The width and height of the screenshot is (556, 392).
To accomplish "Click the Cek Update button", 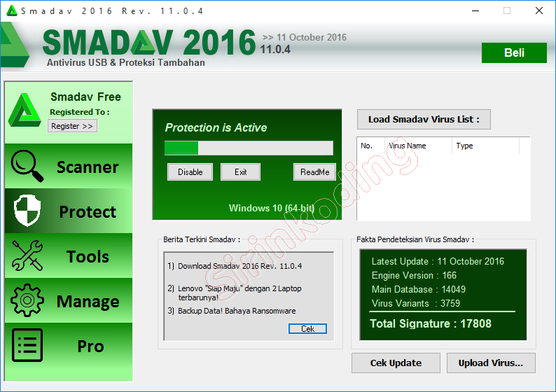I will 396,363.
